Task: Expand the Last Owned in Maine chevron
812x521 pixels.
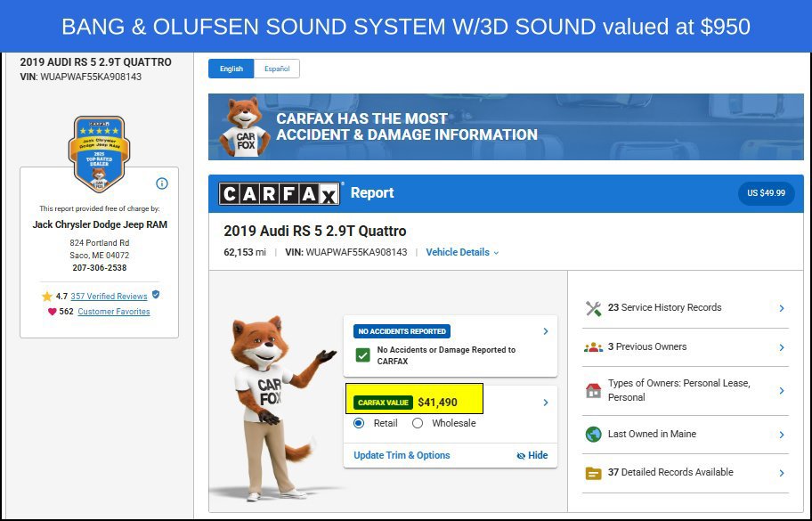Action: (x=782, y=435)
